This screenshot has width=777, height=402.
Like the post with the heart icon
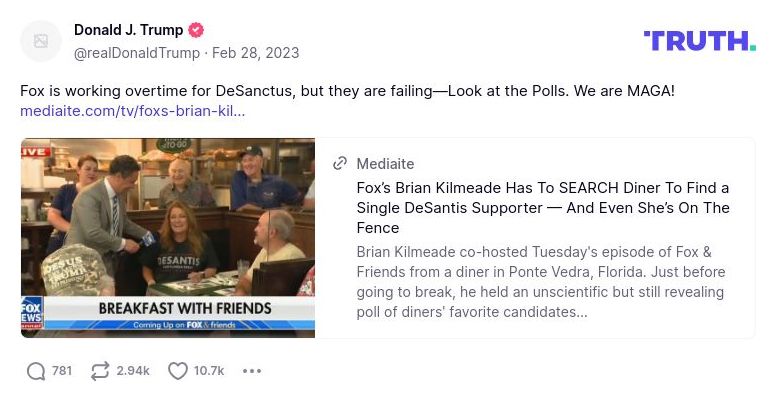pos(178,371)
